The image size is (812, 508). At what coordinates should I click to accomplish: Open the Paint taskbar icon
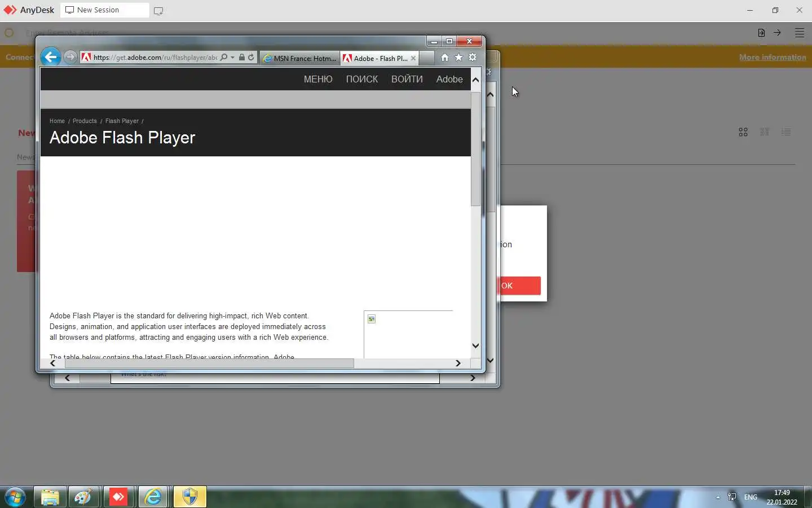tap(84, 497)
